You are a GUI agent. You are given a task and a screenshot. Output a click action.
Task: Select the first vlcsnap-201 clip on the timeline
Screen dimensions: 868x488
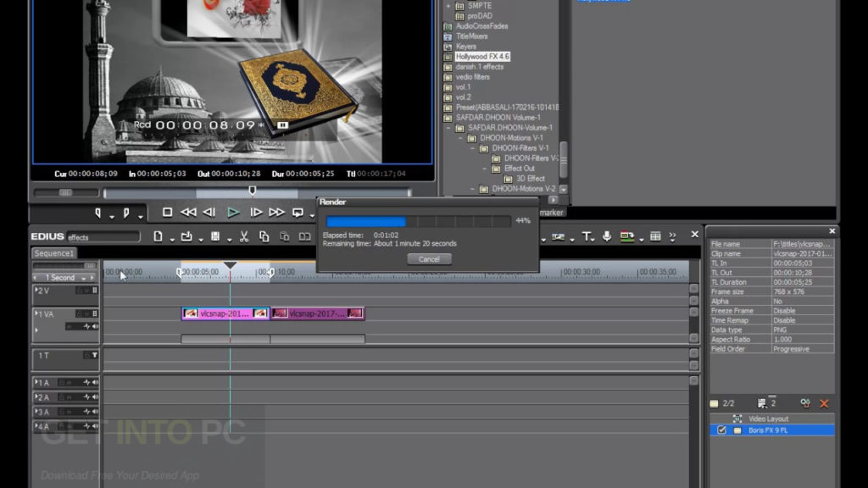225,313
